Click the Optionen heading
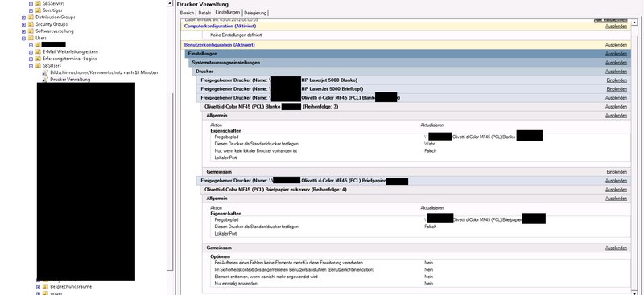Screen dimensions: 644x295 (x=220, y=256)
